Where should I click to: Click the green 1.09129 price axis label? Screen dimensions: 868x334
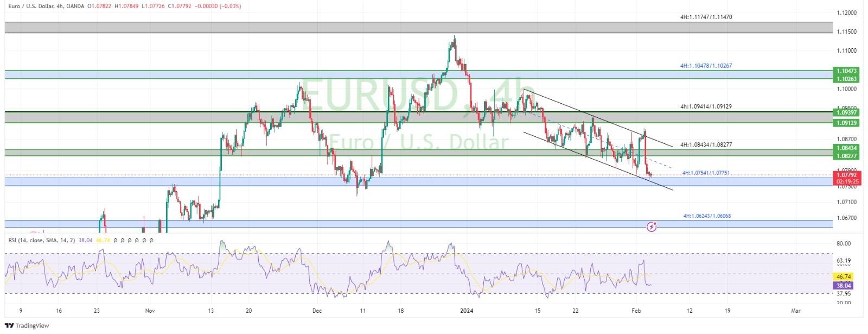tap(847, 123)
